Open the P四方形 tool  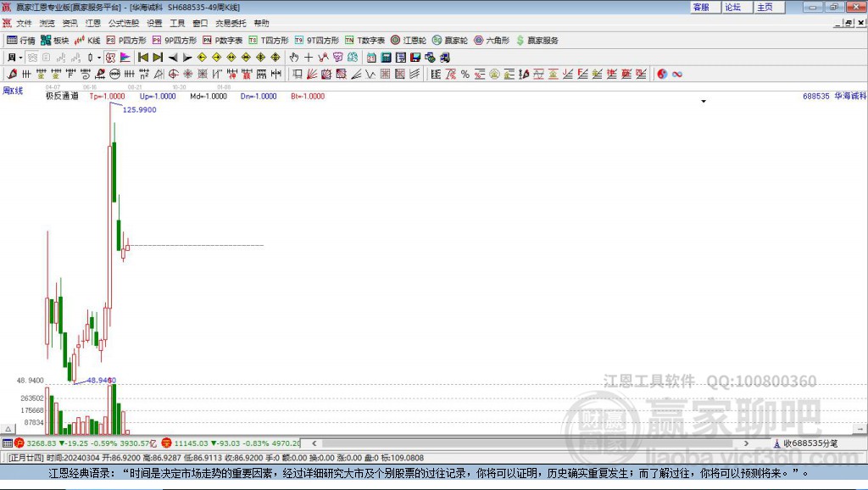126,41
